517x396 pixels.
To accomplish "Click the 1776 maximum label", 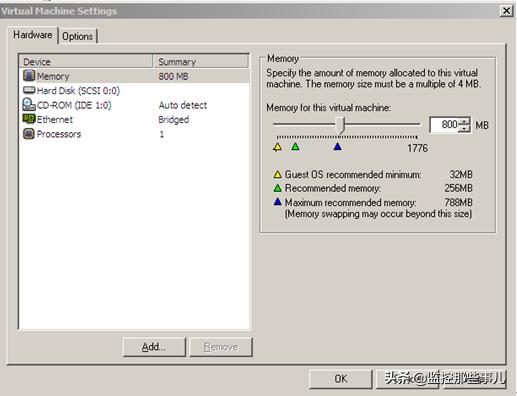I will pyautogui.click(x=418, y=148).
